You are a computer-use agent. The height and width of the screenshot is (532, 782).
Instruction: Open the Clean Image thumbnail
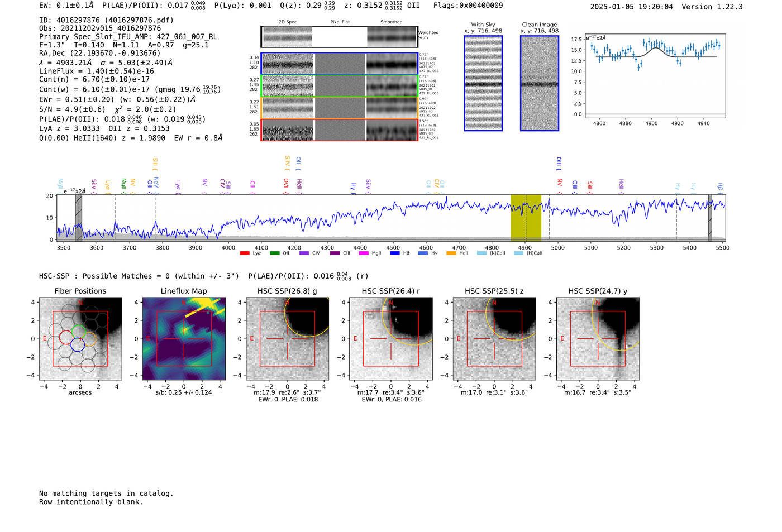pos(540,83)
